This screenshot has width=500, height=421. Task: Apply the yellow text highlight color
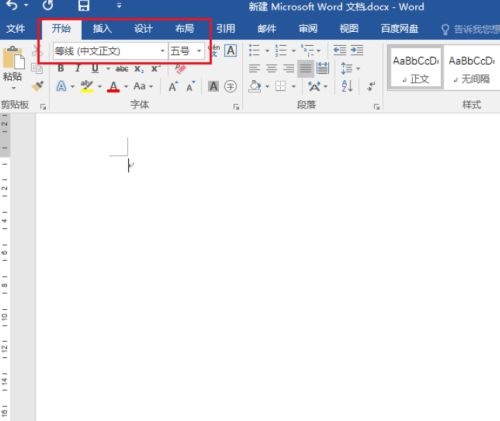(x=87, y=86)
